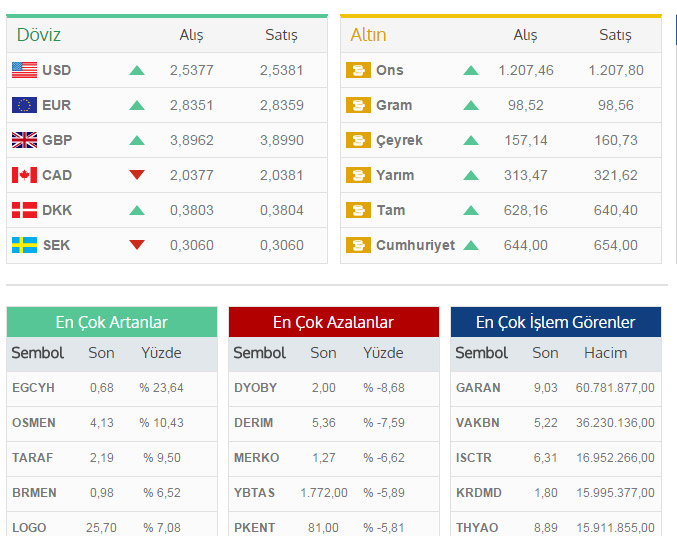
Task: Open the ISCTR stock symbol
Action: 474,457
